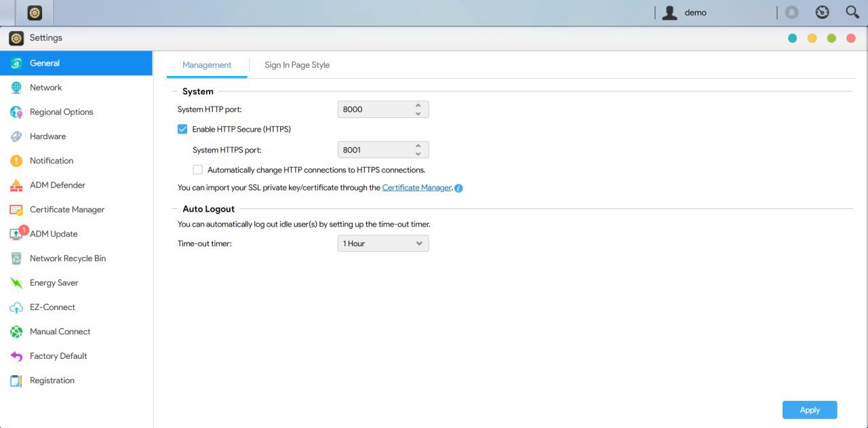Open the demo user account menu
Screen dimensions: 868x428
685,12
